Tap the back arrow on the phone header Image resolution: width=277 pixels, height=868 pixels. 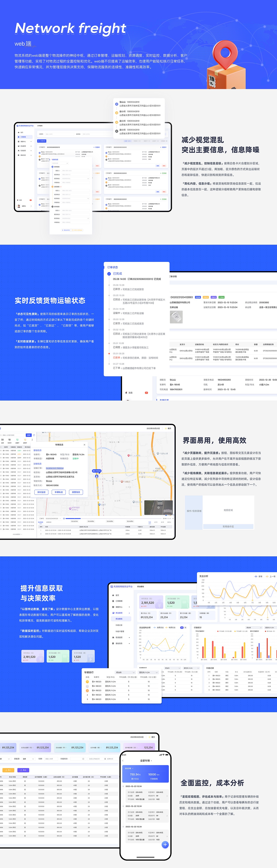coord(123,760)
